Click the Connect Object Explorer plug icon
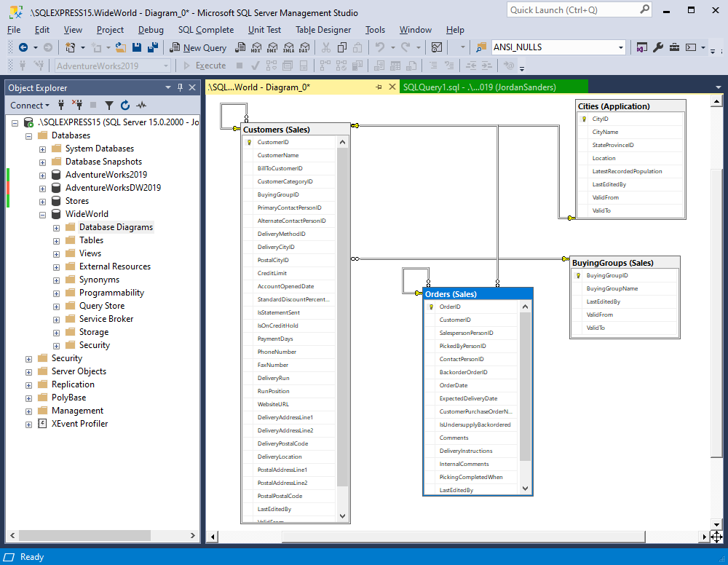728x565 pixels. [x=61, y=106]
